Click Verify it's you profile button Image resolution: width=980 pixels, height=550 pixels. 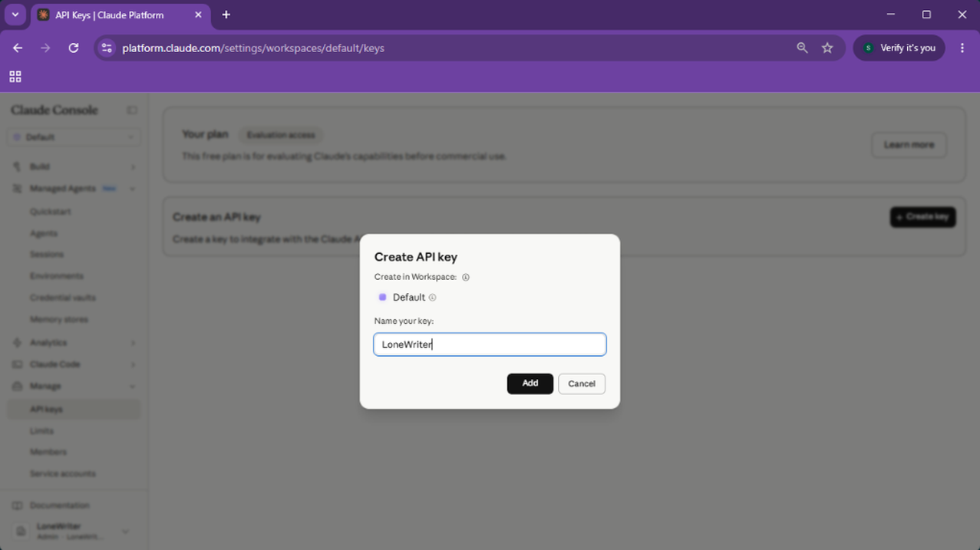tap(899, 48)
